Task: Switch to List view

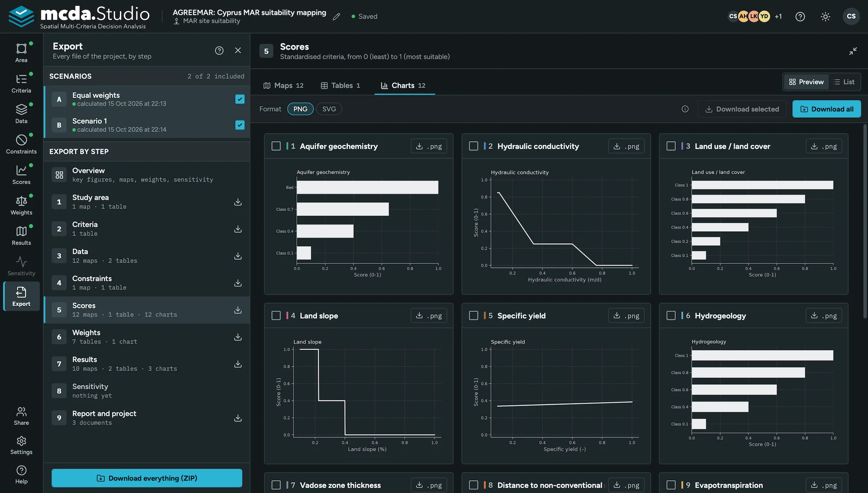Action: click(x=844, y=82)
